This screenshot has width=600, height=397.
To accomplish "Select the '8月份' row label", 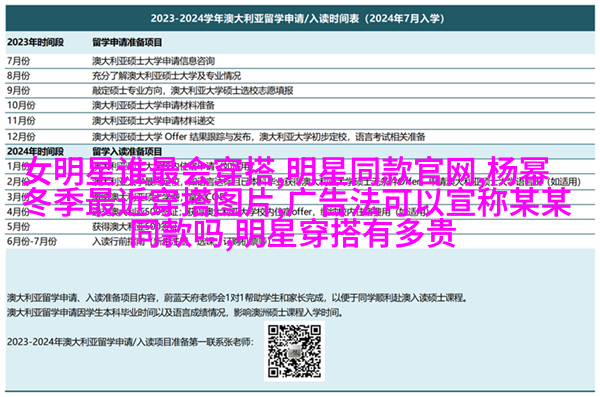I will pos(18,76).
